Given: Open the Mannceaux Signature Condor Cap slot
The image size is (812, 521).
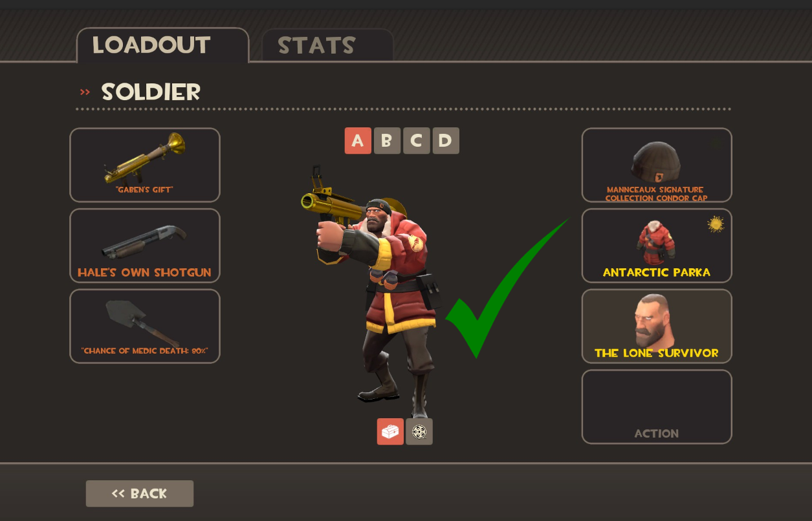Looking at the screenshot, I should [657, 165].
